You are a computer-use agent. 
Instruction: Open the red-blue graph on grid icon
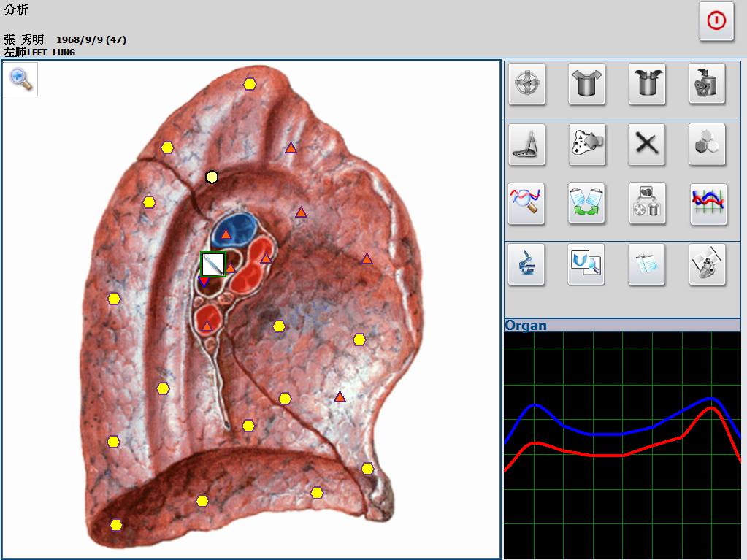click(708, 204)
